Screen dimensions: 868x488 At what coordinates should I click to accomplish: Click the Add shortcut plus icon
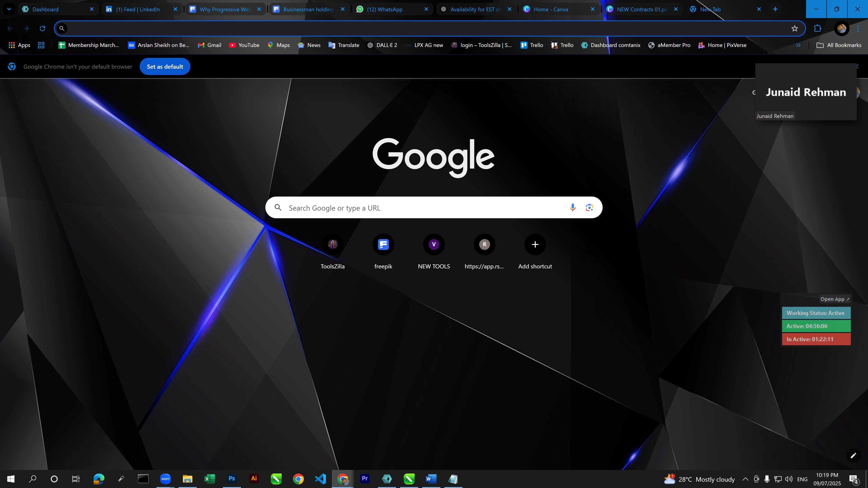click(x=535, y=244)
